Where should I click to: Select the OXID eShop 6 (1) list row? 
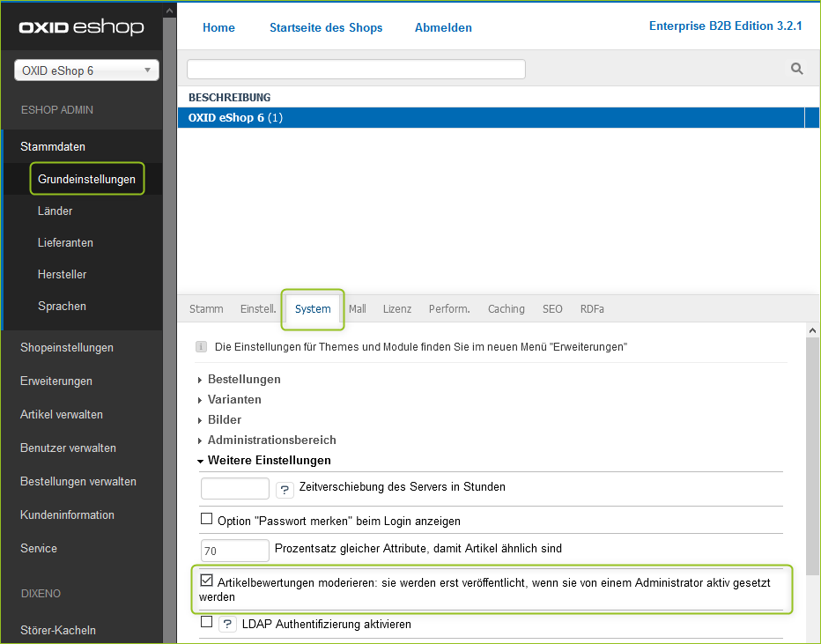491,118
